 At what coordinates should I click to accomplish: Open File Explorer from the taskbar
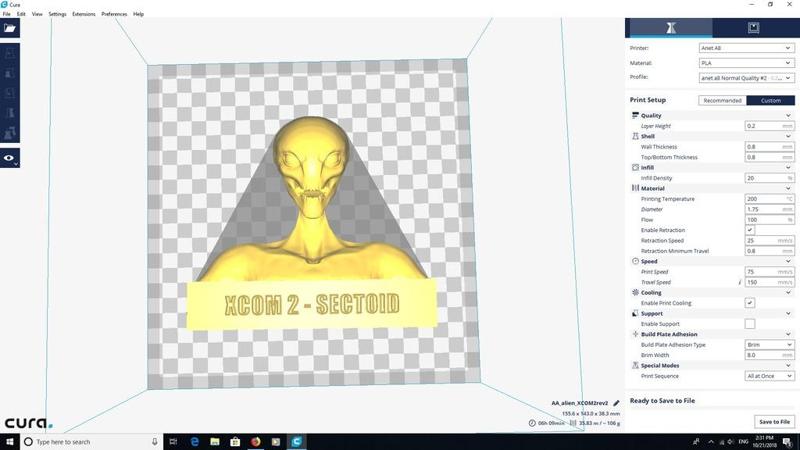point(215,442)
